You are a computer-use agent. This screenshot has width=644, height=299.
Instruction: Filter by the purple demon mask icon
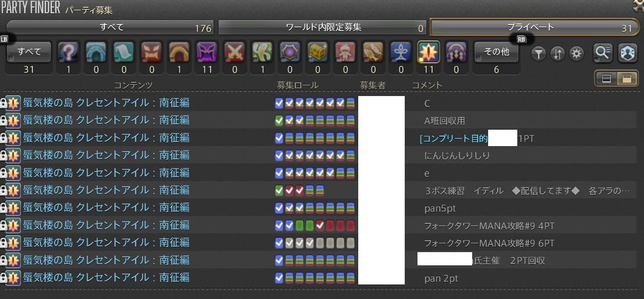point(207,52)
